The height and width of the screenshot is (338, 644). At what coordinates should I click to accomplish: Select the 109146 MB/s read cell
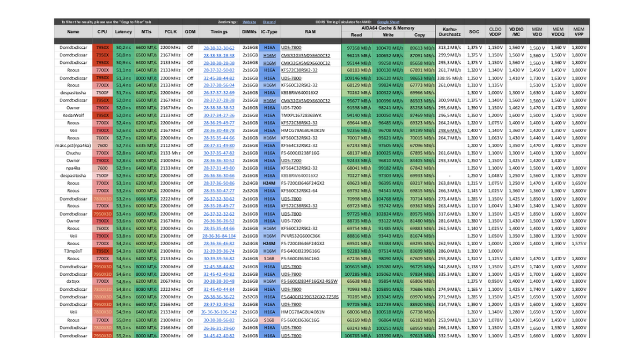coord(356,77)
